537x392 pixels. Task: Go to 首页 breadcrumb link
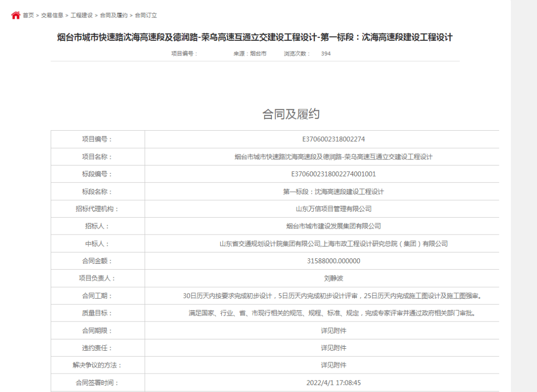28,15
